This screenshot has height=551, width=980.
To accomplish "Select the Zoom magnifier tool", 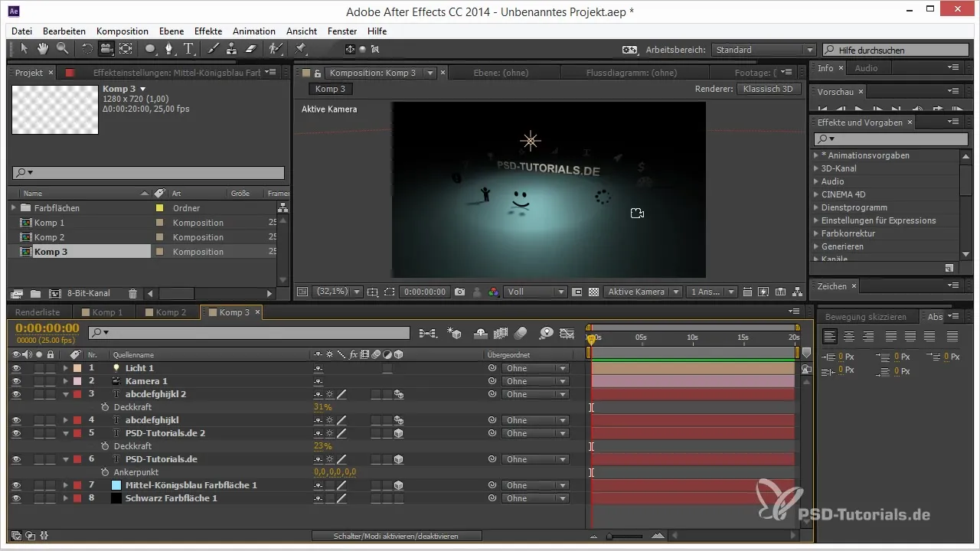I will (62, 49).
